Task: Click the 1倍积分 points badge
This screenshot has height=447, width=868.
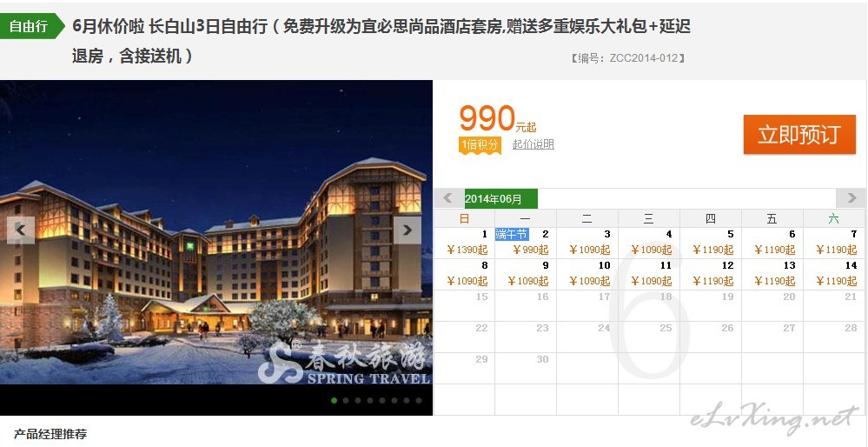Action: click(x=480, y=145)
